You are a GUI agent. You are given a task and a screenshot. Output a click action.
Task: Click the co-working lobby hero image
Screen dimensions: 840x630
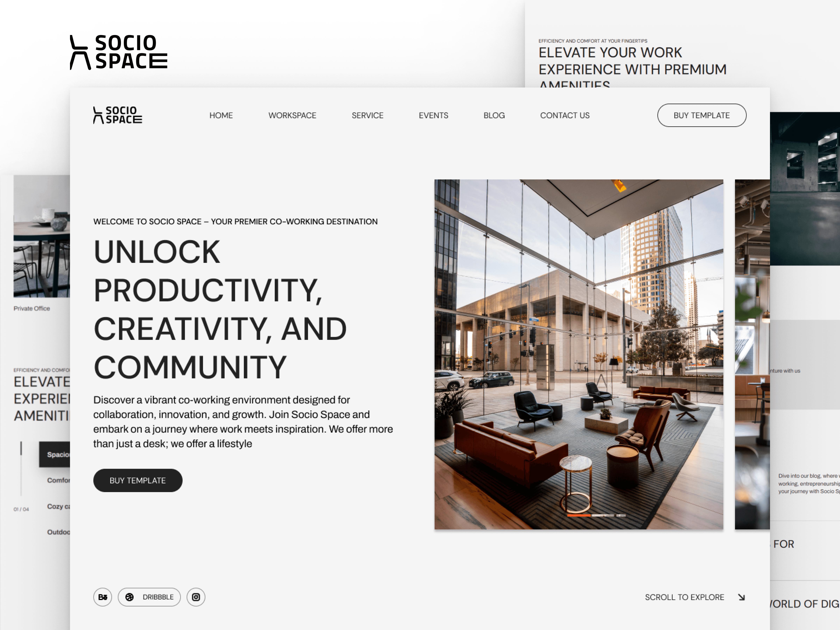(579, 354)
